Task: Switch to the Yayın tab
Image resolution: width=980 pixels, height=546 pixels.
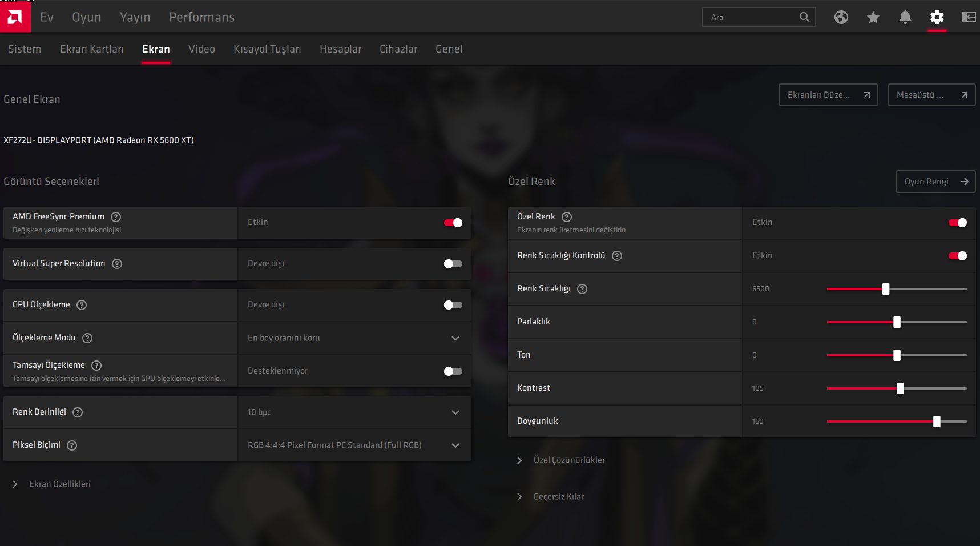Action: 135,17
